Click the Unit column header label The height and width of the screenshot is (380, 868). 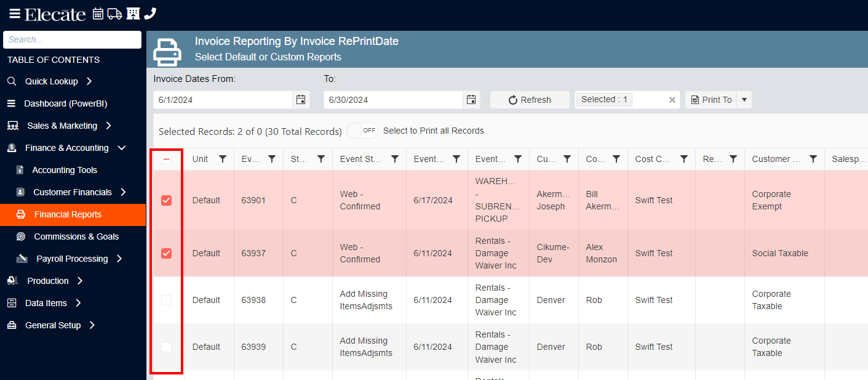click(x=200, y=159)
